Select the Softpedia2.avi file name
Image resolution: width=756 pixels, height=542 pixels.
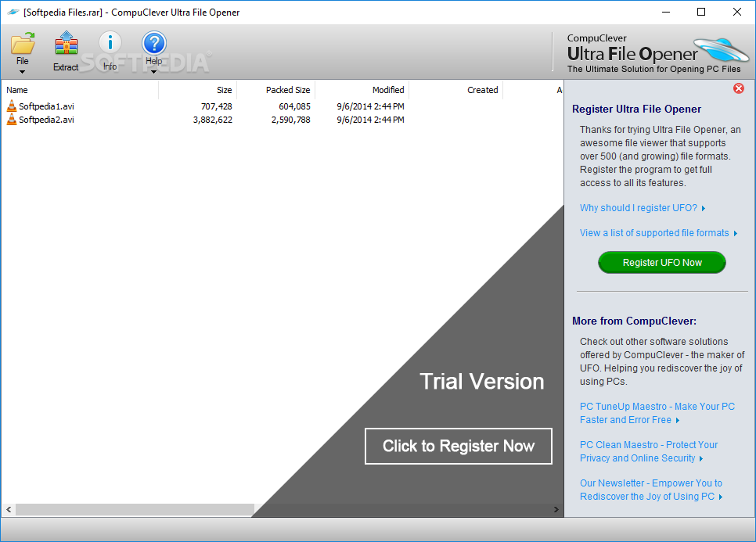click(x=46, y=120)
